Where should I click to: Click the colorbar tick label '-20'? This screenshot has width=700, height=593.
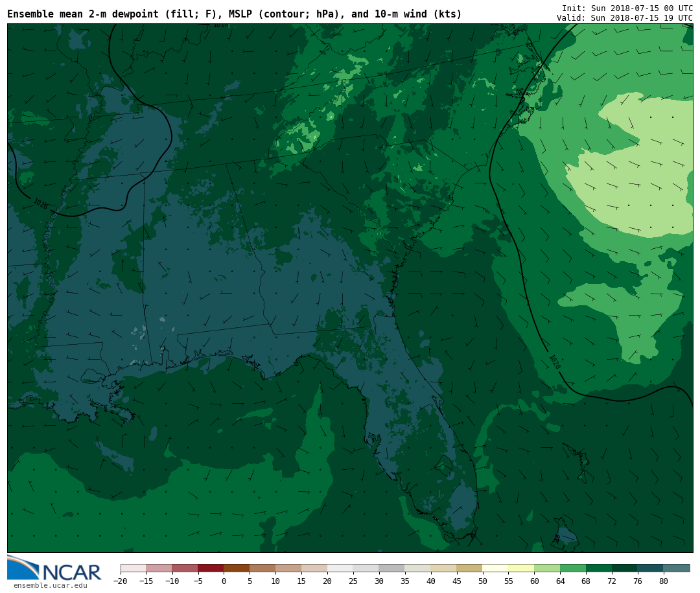pos(121,581)
